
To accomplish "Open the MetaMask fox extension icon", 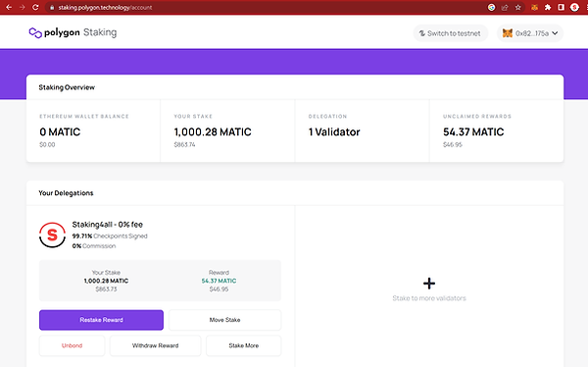I will click(534, 7).
